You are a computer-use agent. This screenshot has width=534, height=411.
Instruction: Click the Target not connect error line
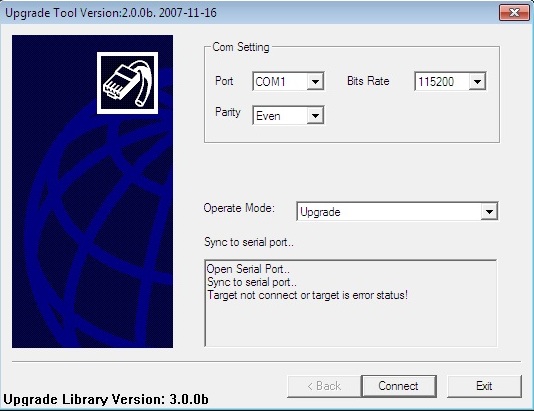point(308,295)
